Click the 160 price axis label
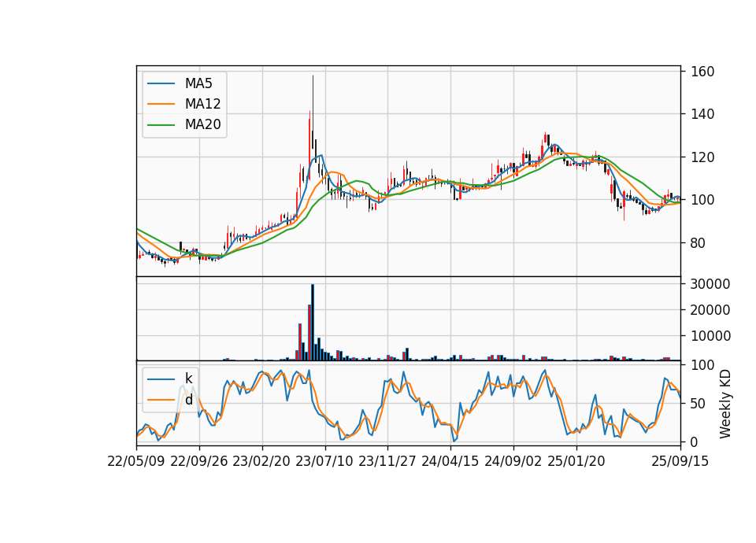This screenshot has height=543, width=756. (702, 72)
